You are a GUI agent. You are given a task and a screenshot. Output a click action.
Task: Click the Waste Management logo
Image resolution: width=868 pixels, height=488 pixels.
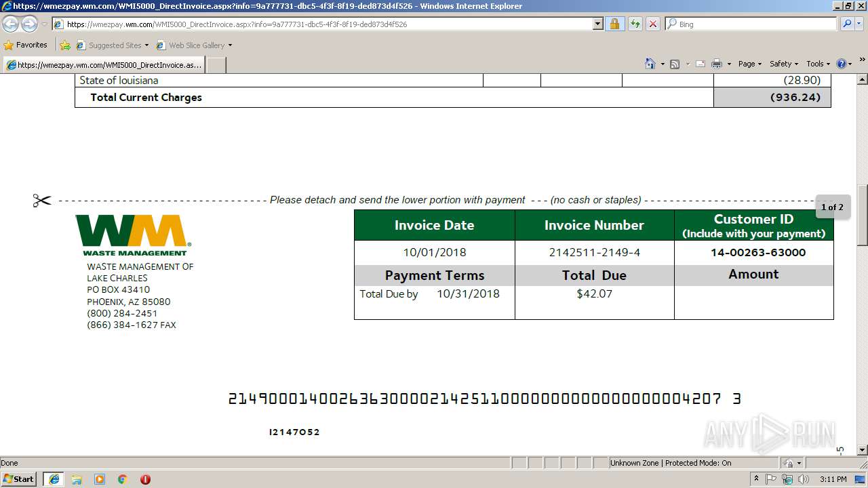[134, 235]
